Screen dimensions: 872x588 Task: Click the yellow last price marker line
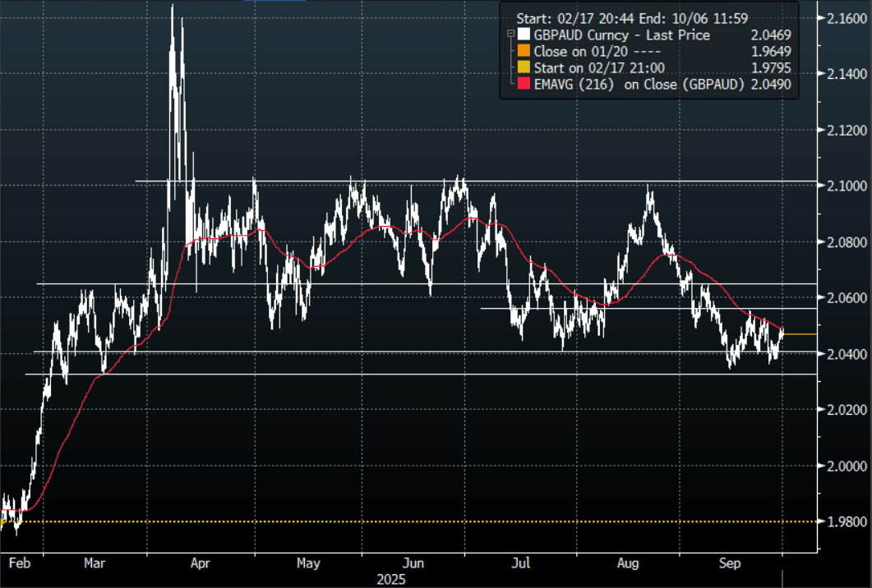click(800, 334)
